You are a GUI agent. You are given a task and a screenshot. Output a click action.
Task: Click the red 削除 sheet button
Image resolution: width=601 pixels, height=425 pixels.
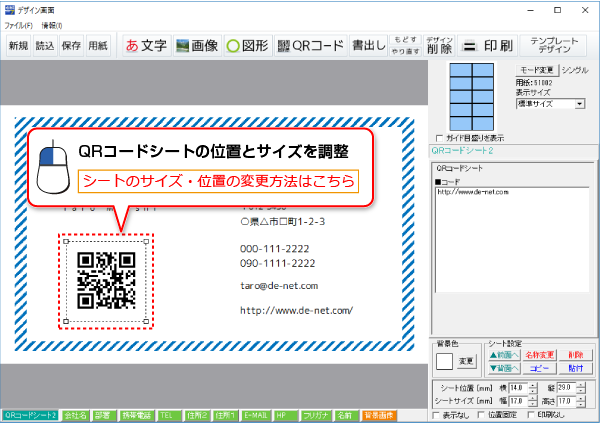click(x=575, y=355)
